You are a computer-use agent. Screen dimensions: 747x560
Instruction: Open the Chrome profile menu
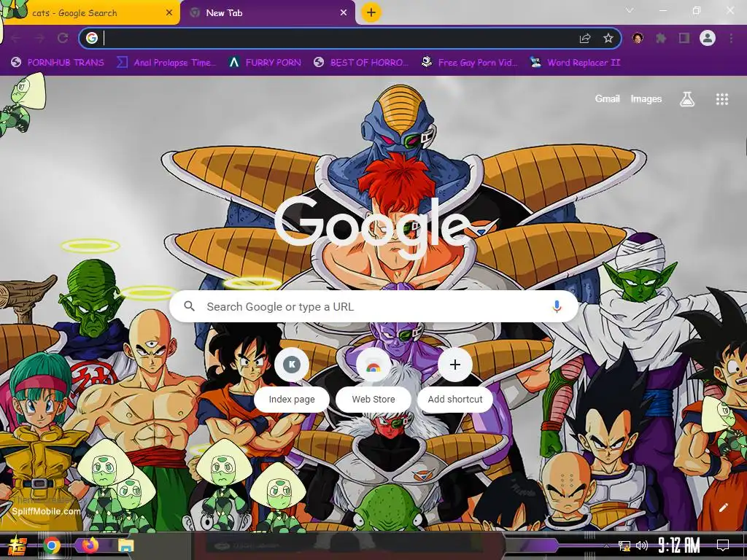pos(708,38)
